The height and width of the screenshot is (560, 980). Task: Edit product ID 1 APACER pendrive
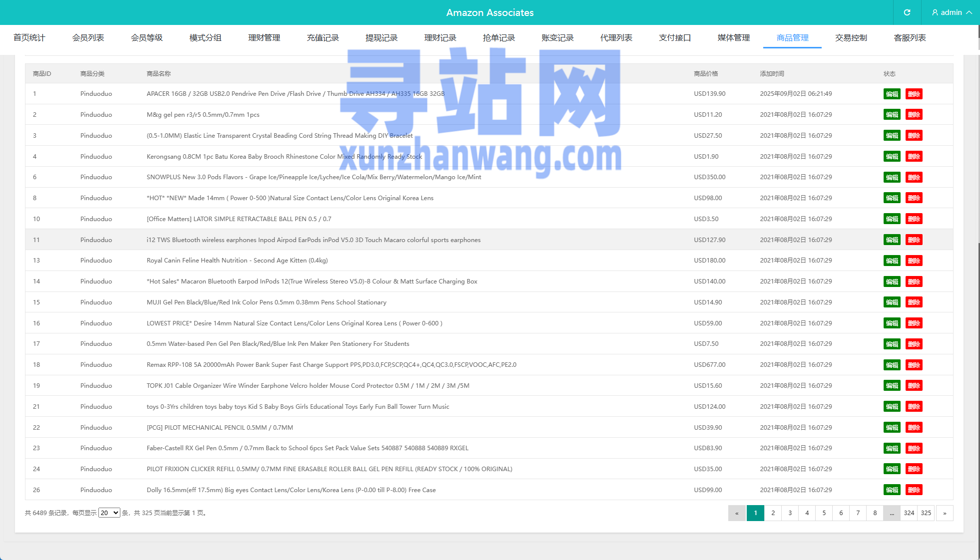(x=892, y=94)
